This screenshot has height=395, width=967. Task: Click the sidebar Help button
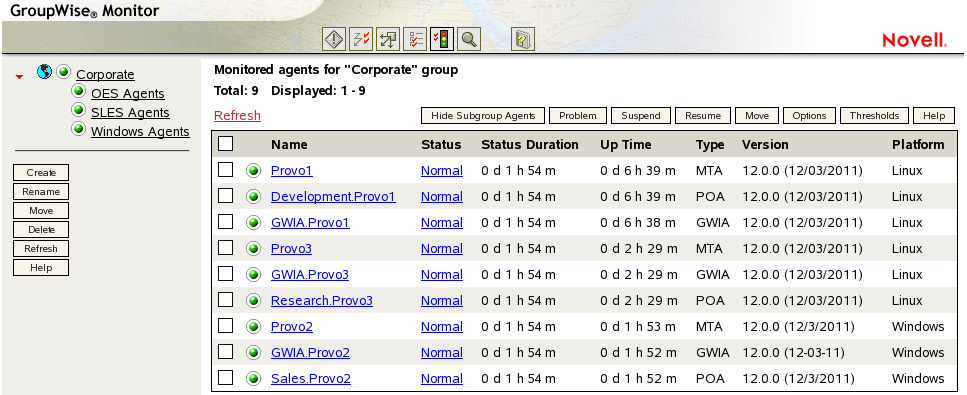tap(41, 268)
